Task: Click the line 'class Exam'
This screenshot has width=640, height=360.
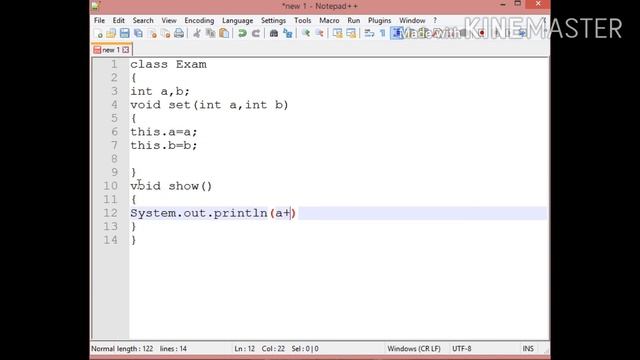Action: tap(168, 64)
